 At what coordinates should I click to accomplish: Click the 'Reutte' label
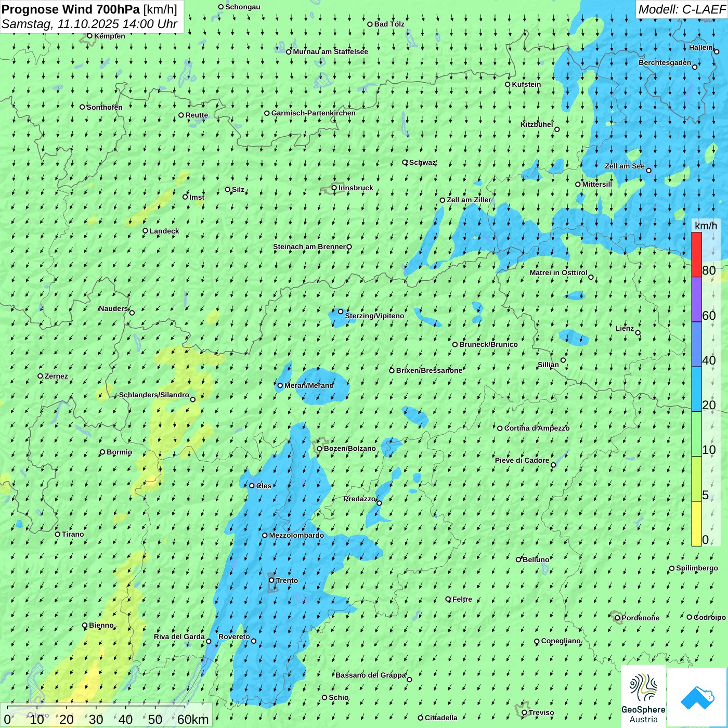[x=197, y=115]
